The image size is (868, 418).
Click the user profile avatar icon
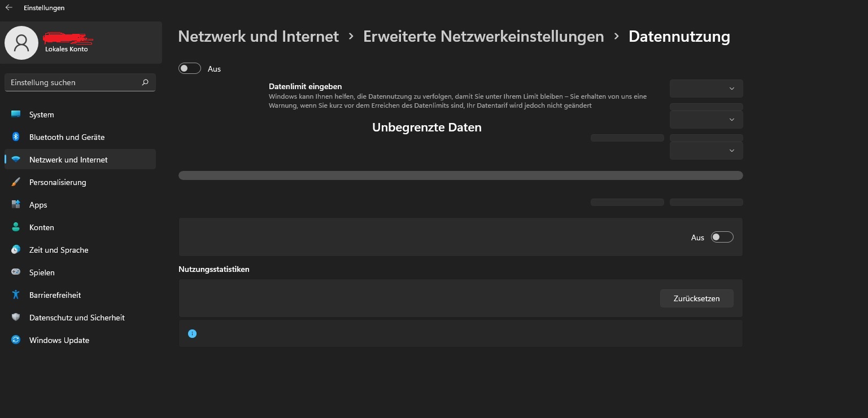(x=21, y=43)
